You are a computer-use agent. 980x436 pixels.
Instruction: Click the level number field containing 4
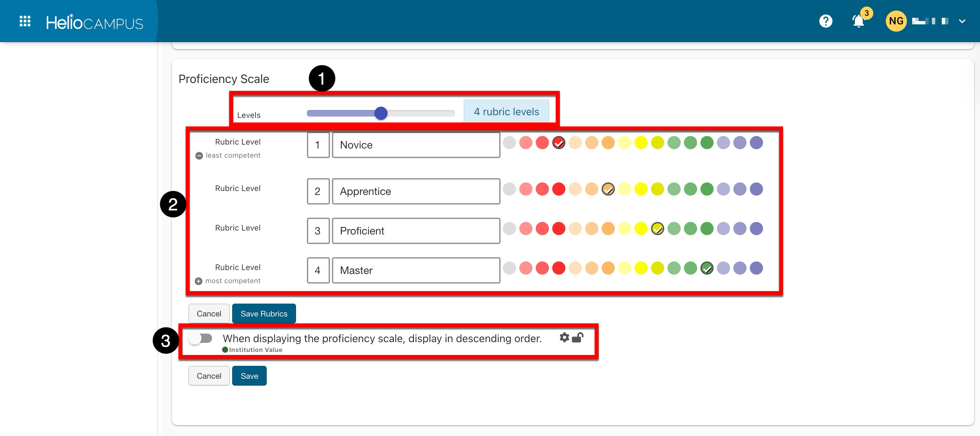(318, 270)
